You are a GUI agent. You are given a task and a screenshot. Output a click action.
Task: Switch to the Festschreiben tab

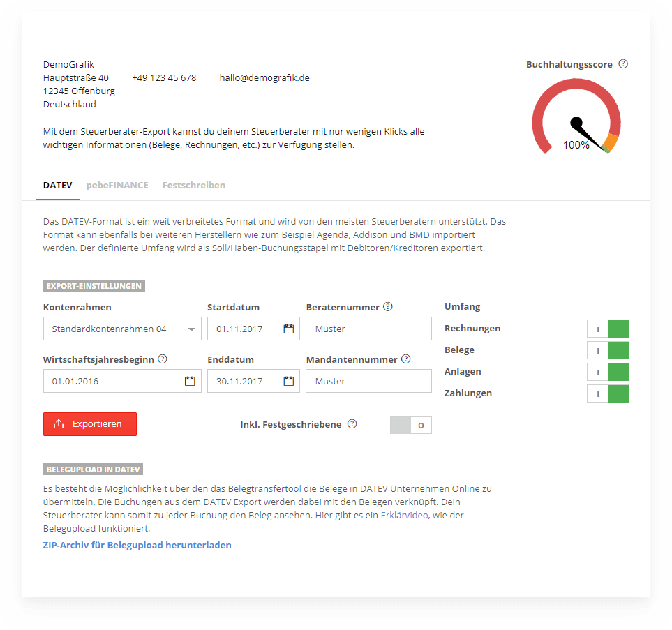click(194, 186)
